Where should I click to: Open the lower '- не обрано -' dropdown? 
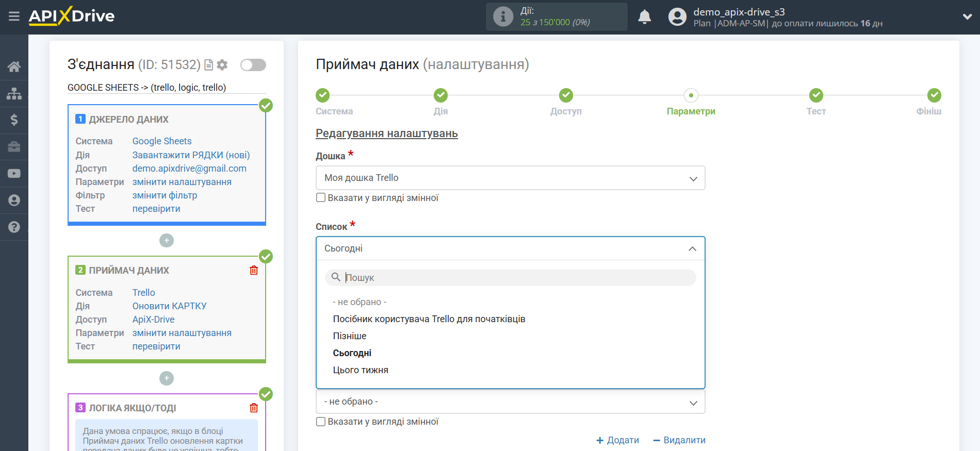510,402
